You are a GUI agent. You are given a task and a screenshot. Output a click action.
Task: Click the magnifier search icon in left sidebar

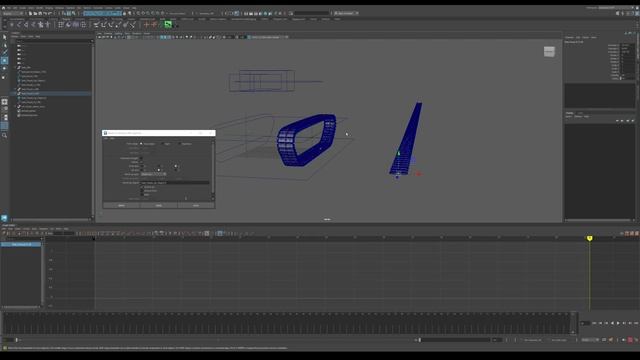point(4,135)
